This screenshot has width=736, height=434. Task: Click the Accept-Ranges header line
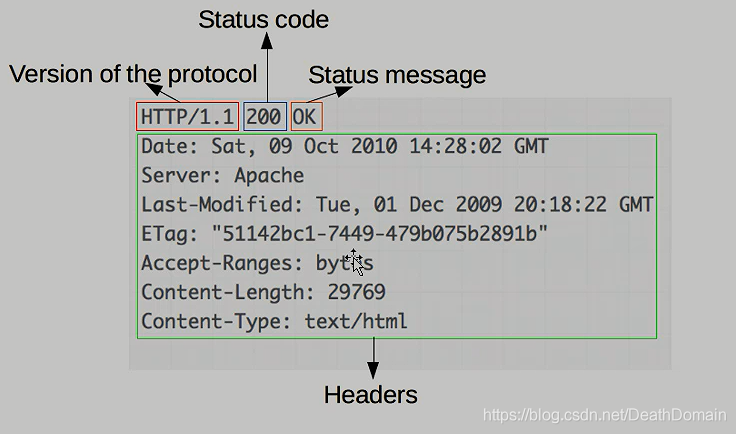click(257, 263)
